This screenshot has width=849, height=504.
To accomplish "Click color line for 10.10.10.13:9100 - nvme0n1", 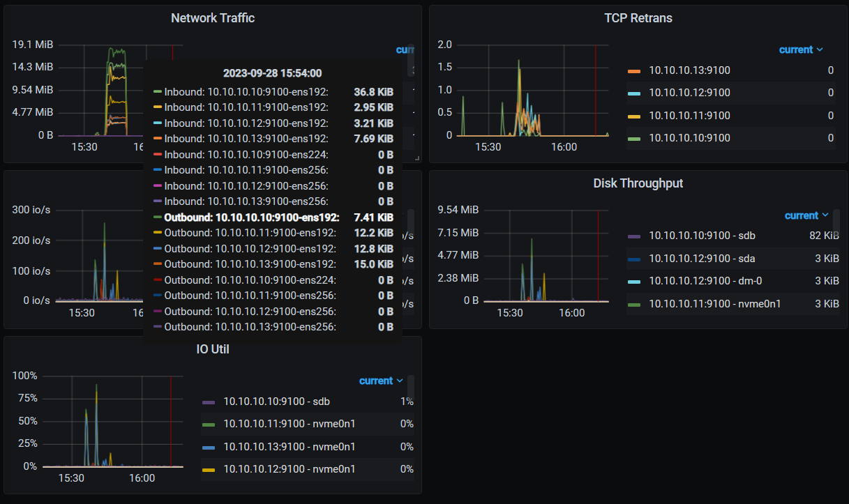I will coord(209,447).
